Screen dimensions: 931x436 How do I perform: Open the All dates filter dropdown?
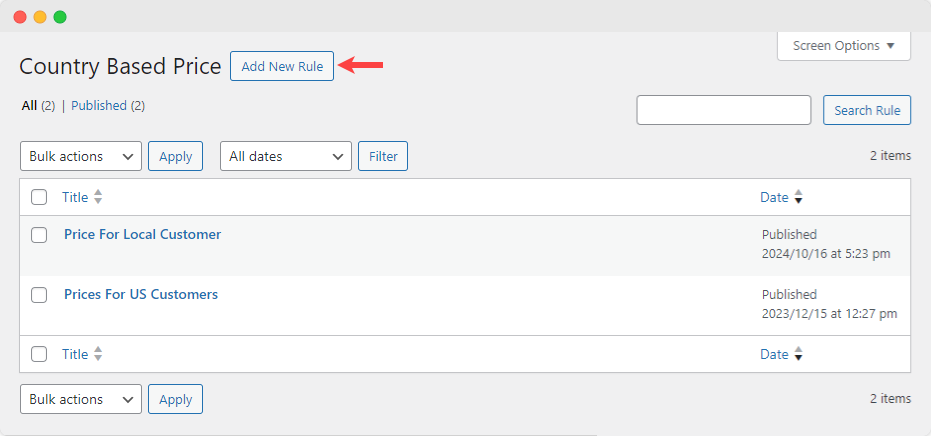point(285,156)
